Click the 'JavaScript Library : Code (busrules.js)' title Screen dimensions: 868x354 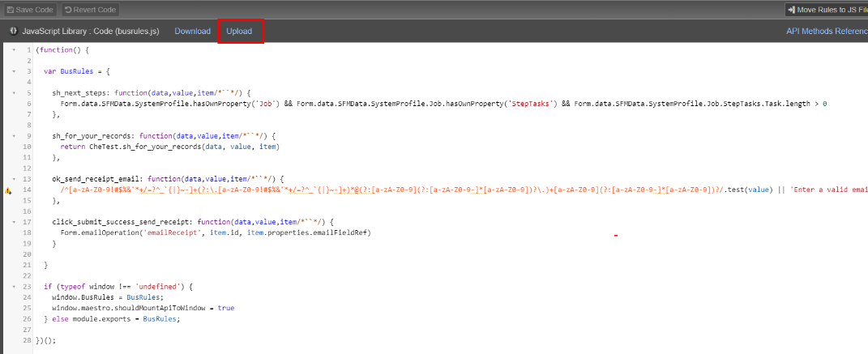[x=91, y=31]
